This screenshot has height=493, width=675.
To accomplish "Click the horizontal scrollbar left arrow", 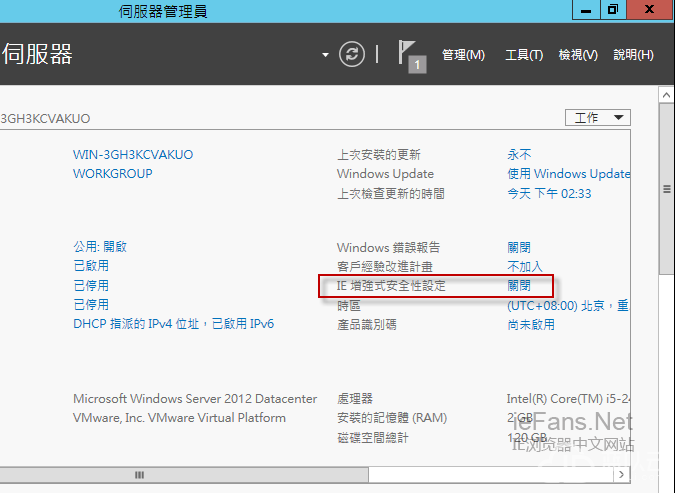I will pos(7,474).
